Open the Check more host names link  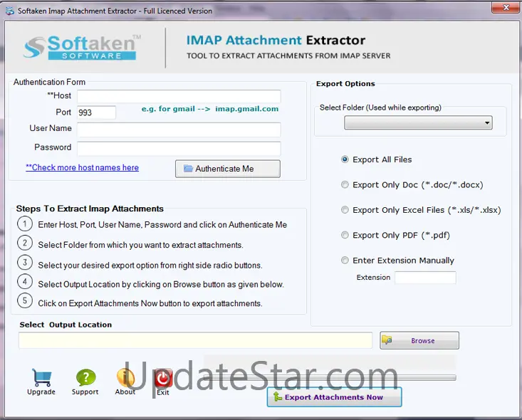[x=82, y=167]
